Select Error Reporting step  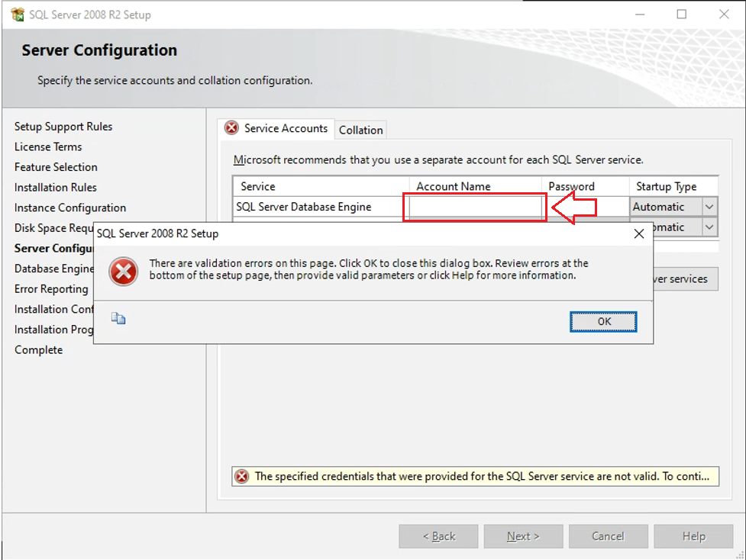[x=51, y=289]
